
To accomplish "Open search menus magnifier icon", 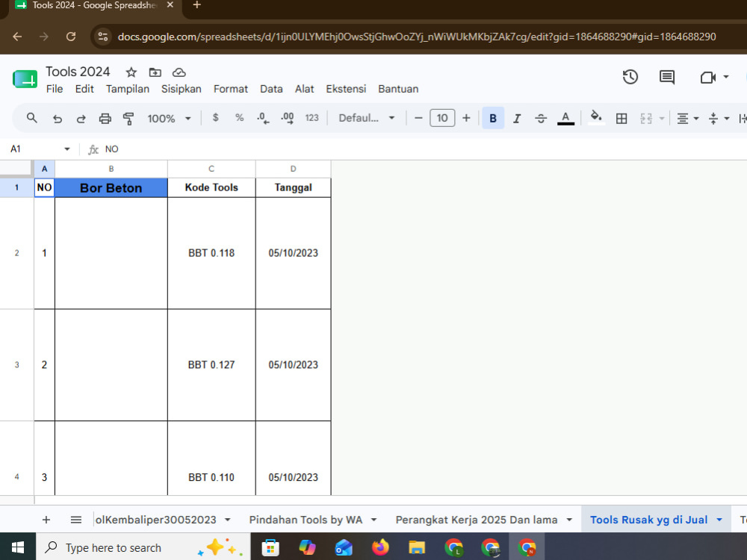I will click(32, 118).
